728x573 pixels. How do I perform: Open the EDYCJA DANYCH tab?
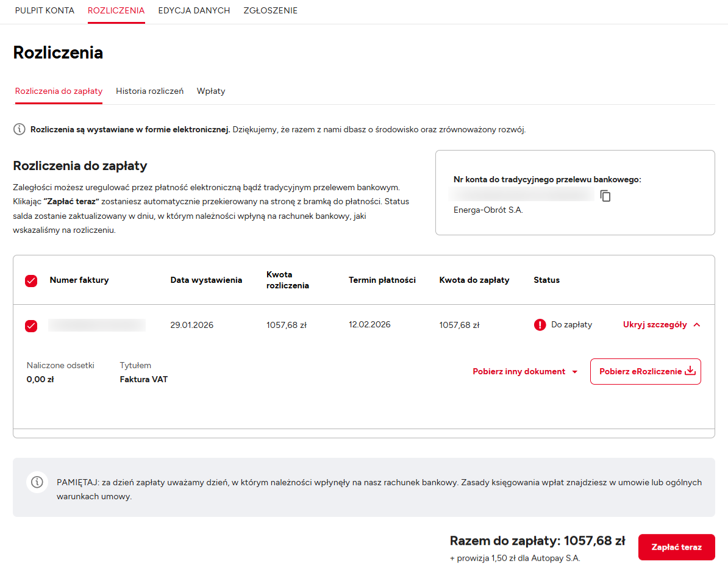point(194,10)
